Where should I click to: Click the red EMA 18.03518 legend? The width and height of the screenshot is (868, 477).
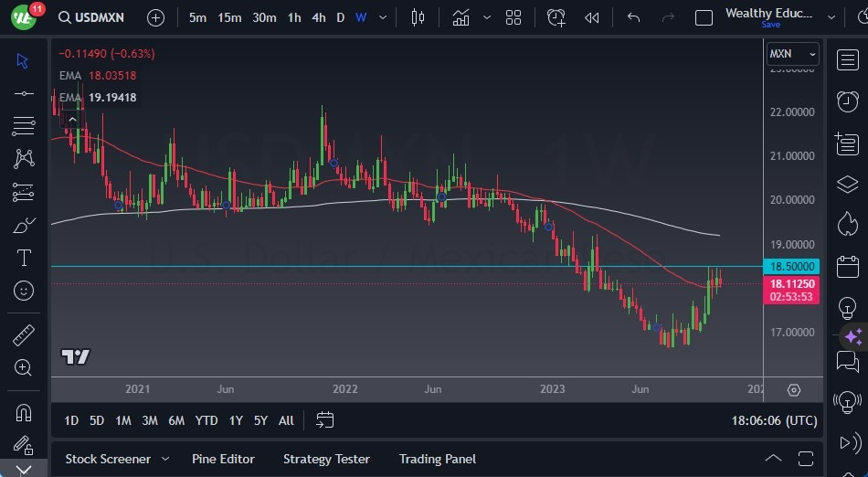98,75
